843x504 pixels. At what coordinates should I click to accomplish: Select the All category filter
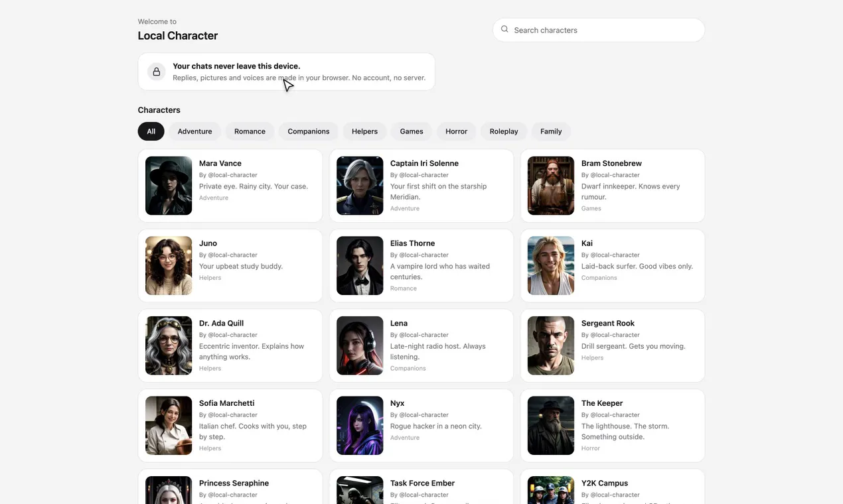click(x=151, y=131)
